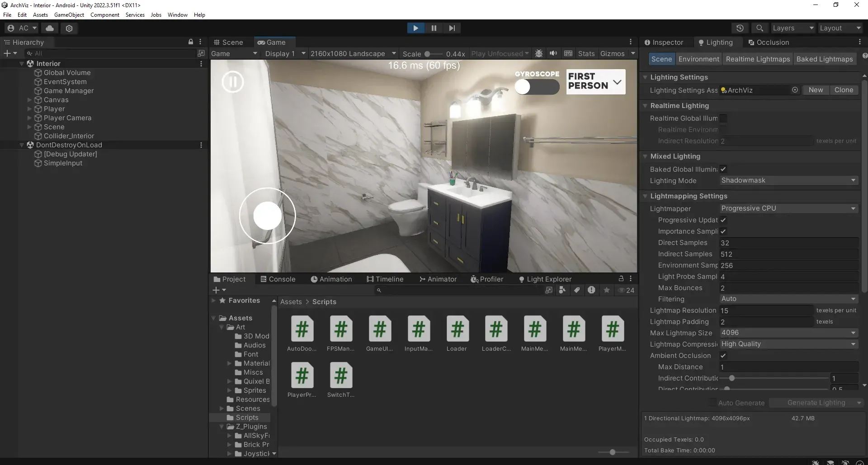Viewport: 868px width, 465px height.
Task: Click the Clone lighting settings button
Action: 844,90
